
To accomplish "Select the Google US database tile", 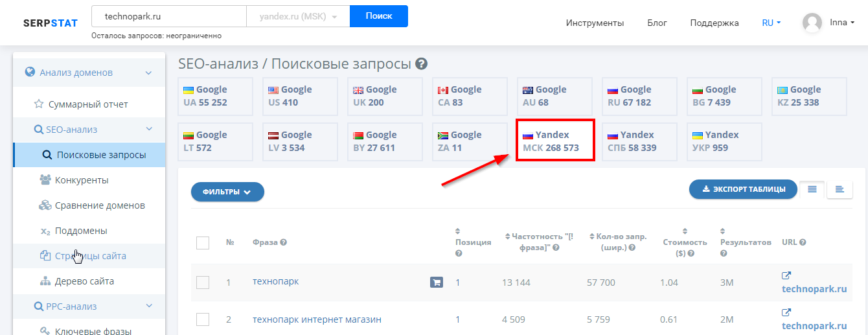I will [300, 97].
